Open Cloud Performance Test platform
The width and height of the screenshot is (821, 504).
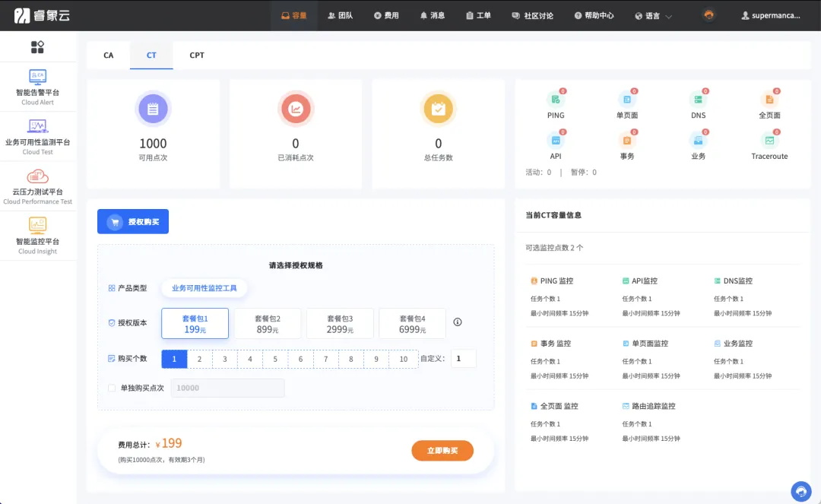[38, 186]
